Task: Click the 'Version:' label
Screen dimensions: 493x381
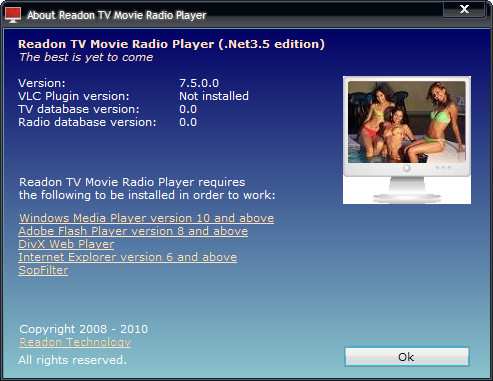Action: [x=42, y=83]
